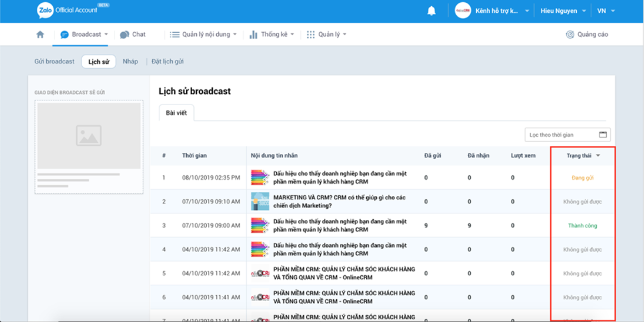Screen dimensions: 644x322
Task: Click the time 07/10/2019 09:00 AM
Action: point(211,225)
